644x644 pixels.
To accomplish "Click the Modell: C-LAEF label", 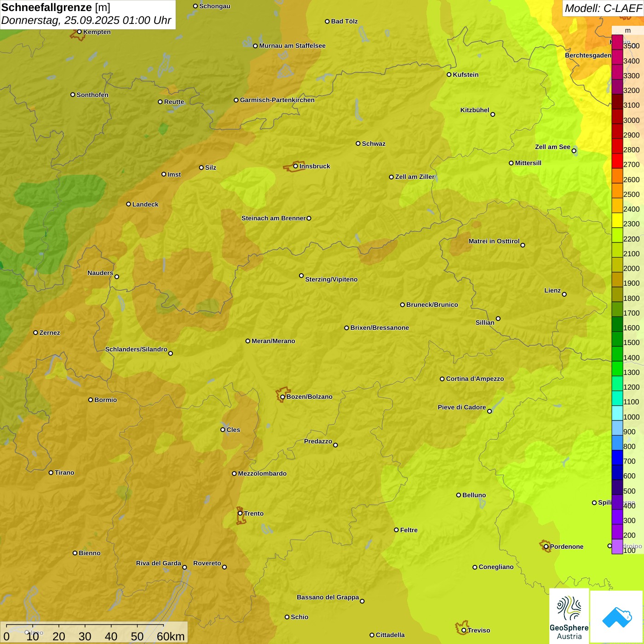I will [603, 8].
